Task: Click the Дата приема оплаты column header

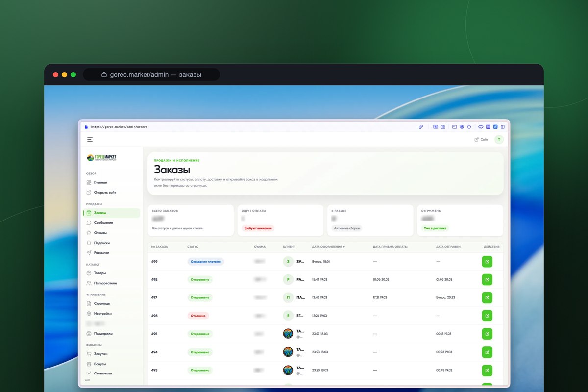Action: pos(390,247)
